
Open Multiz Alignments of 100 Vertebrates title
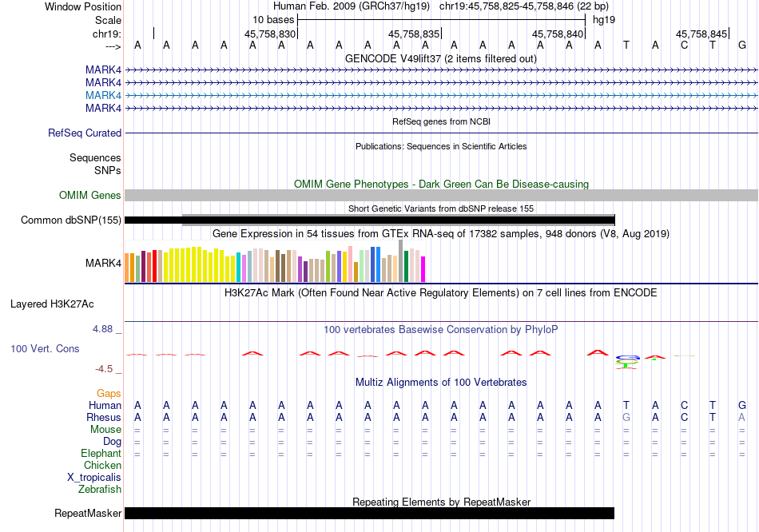click(441, 383)
